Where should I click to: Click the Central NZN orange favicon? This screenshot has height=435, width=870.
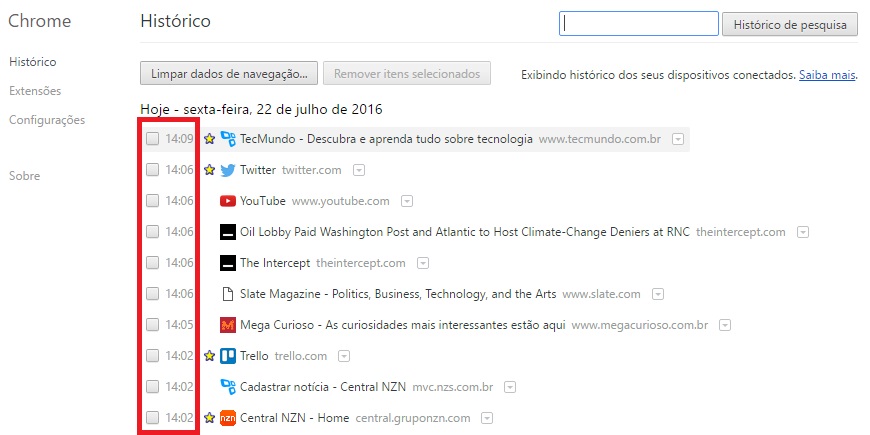[228, 418]
